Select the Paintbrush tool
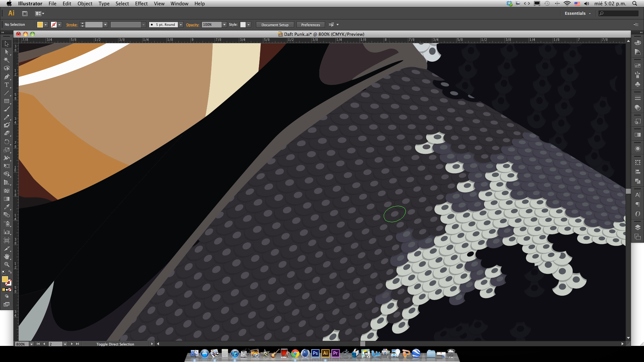The width and height of the screenshot is (644, 362). [6, 109]
